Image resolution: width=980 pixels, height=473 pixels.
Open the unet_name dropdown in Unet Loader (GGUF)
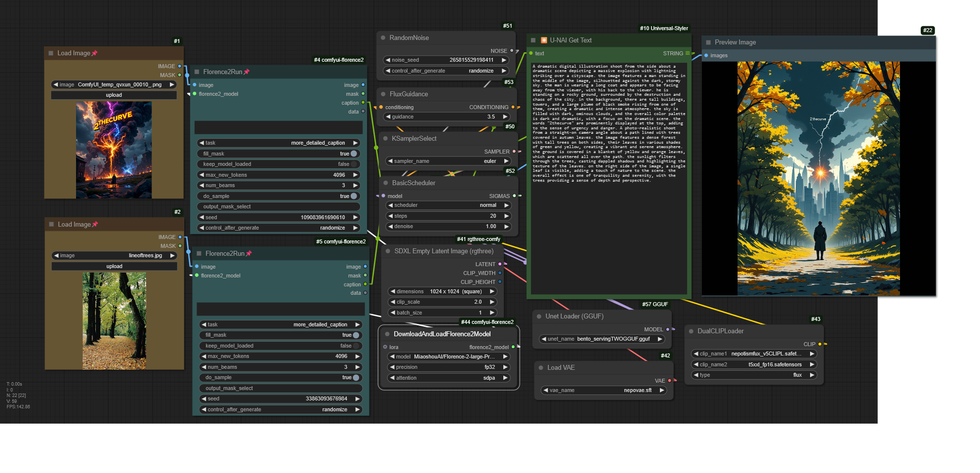(602, 339)
